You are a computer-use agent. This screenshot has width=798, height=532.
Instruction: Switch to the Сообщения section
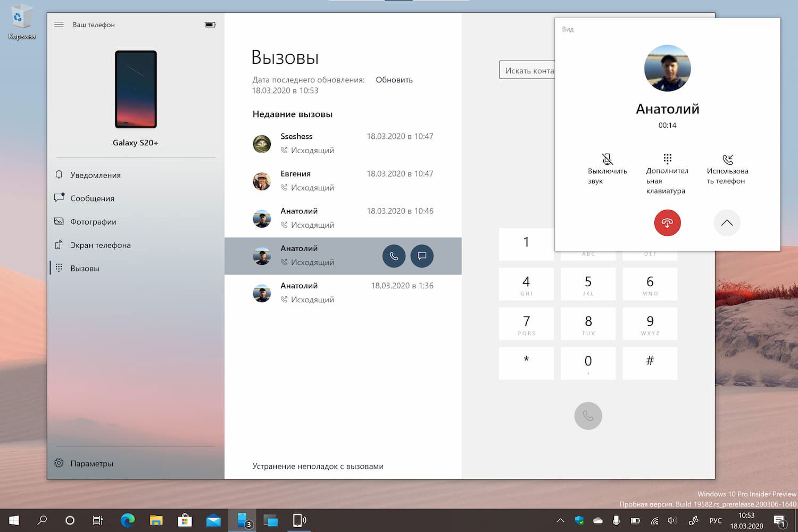tap(92, 198)
